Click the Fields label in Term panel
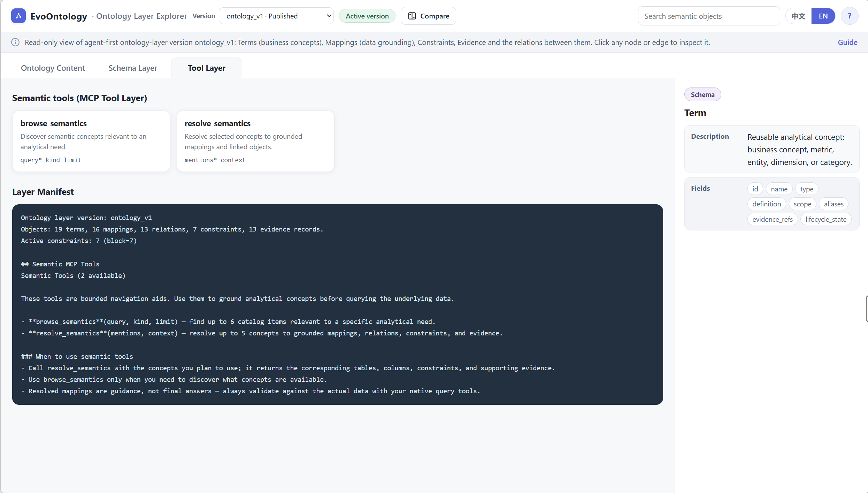 click(x=700, y=188)
